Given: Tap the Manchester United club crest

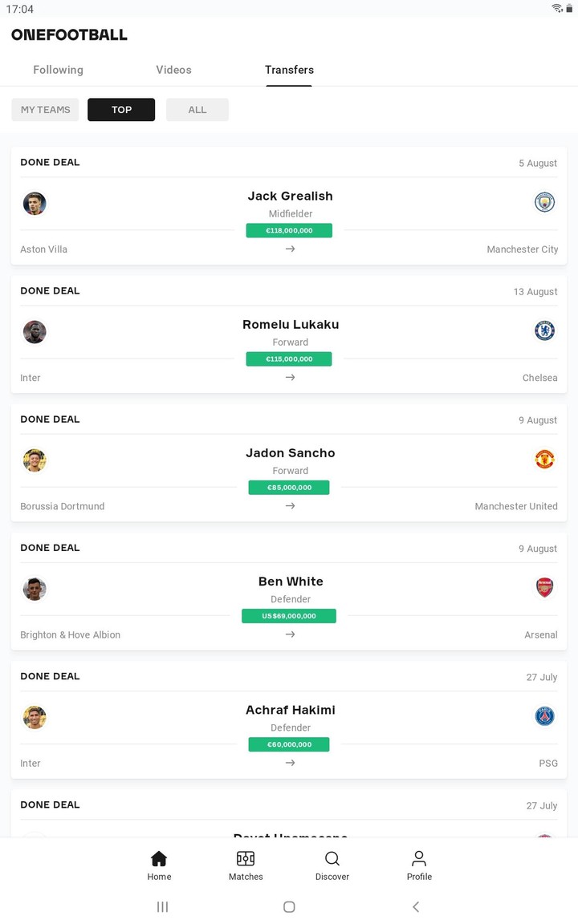Looking at the screenshot, I should click(545, 459).
